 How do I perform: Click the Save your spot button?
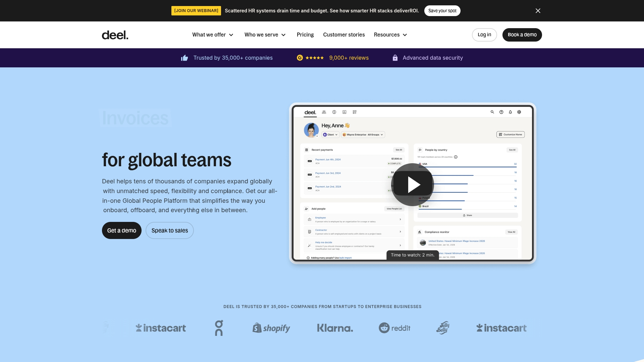point(442,11)
